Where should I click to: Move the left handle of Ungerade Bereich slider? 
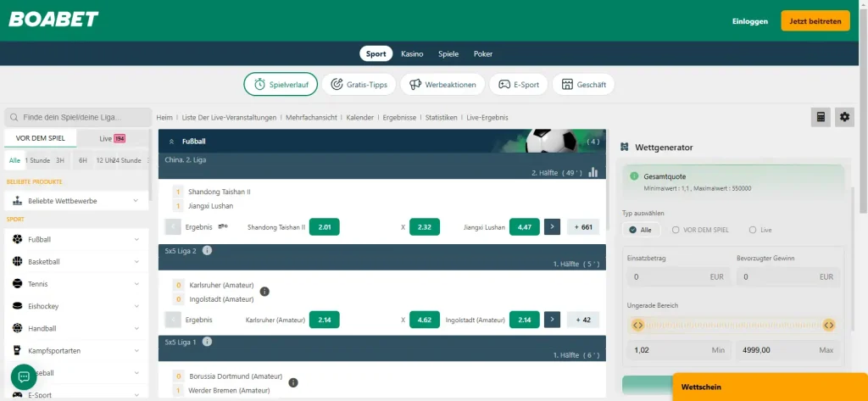pos(637,325)
